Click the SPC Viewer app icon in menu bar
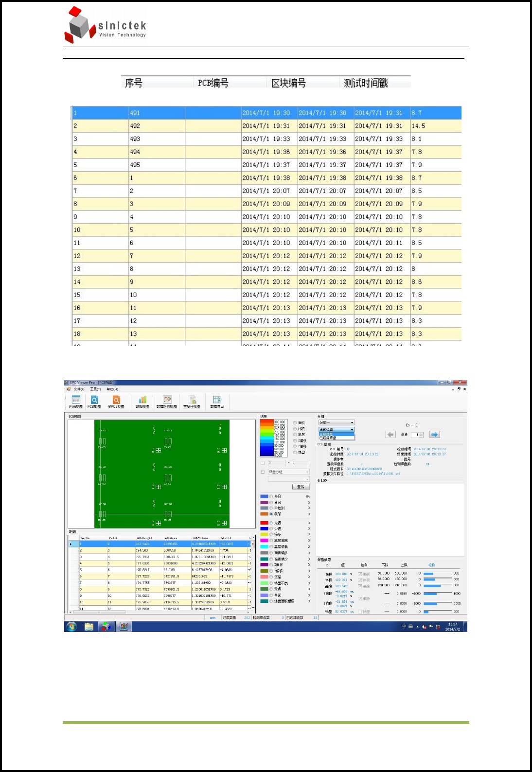 (x=68, y=389)
